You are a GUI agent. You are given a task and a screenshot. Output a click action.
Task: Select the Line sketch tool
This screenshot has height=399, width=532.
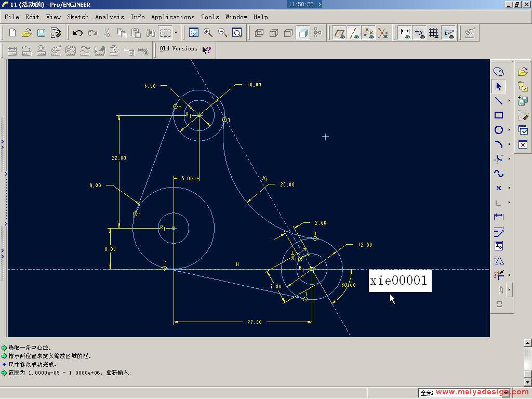click(x=498, y=101)
